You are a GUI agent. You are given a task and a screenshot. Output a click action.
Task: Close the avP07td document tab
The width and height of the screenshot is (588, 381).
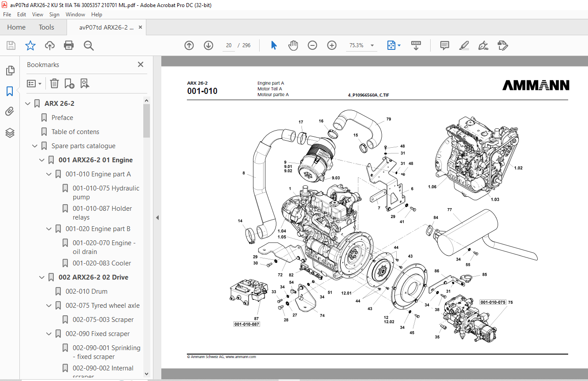coord(141,27)
